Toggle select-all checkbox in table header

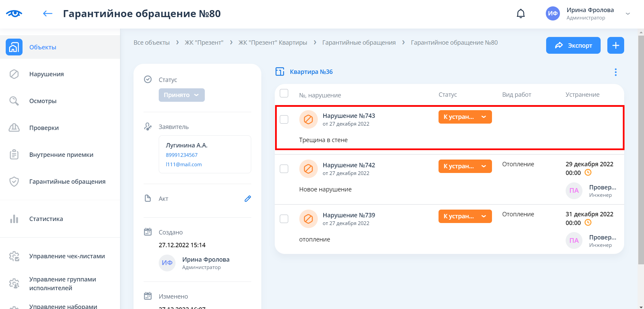(284, 93)
